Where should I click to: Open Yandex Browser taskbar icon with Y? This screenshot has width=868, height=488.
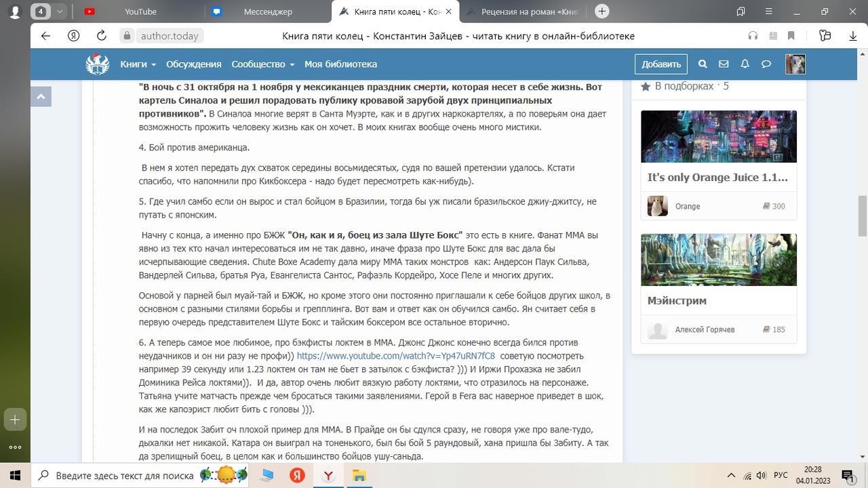328,476
